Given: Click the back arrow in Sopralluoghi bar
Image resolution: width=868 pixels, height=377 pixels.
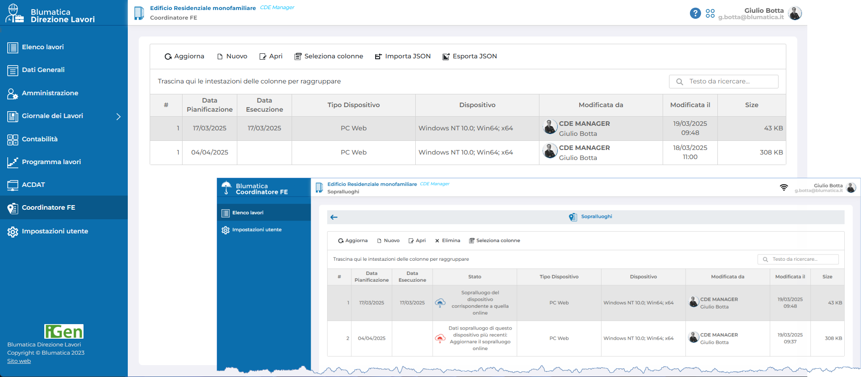Looking at the screenshot, I should point(334,217).
